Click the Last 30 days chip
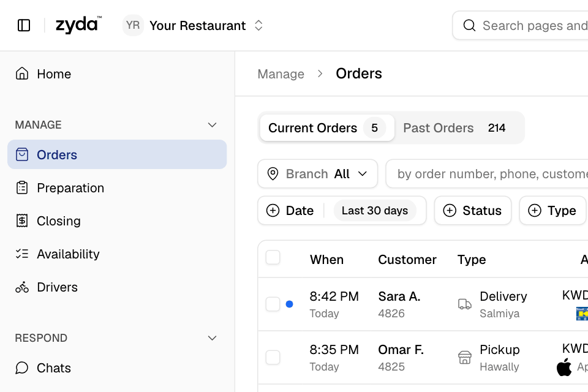The height and width of the screenshot is (392, 588). (375, 211)
